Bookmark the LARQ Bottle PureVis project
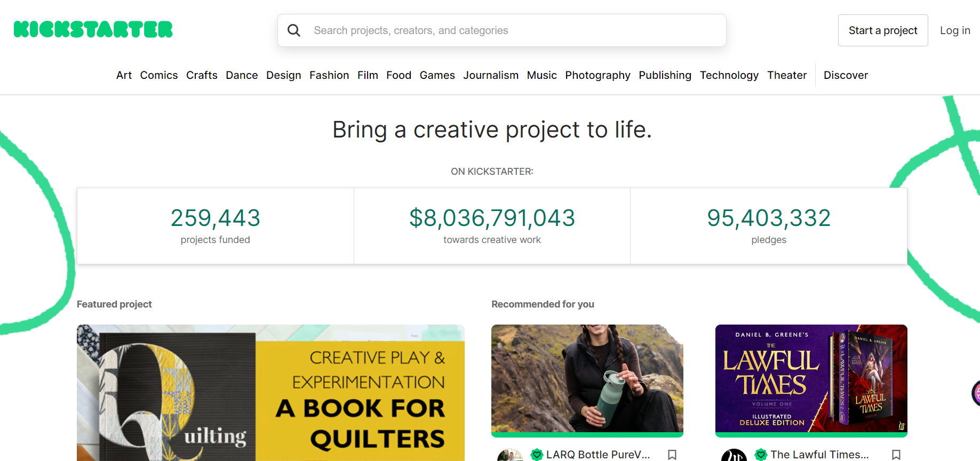The width and height of the screenshot is (980, 461). pyautogui.click(x=672, y=455)
